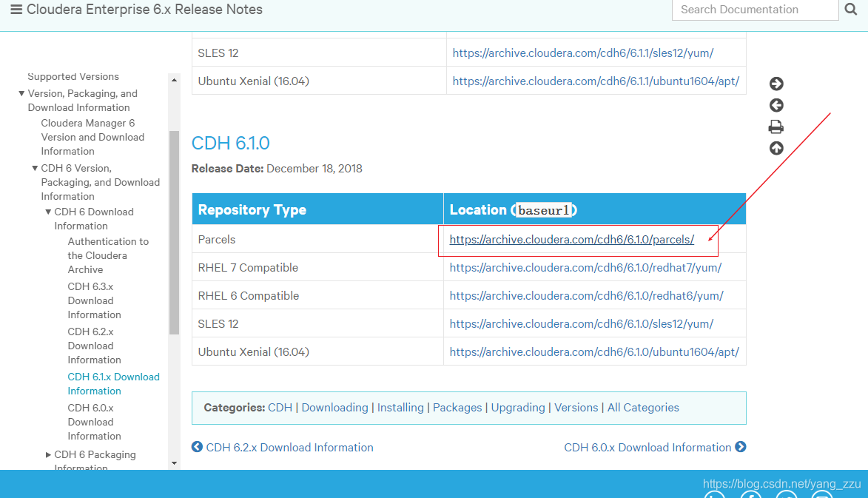Open the 6.1.0 redhat6 yum link
The height and width of the screenshot is (498, 868).
click(x=586, y=296)
